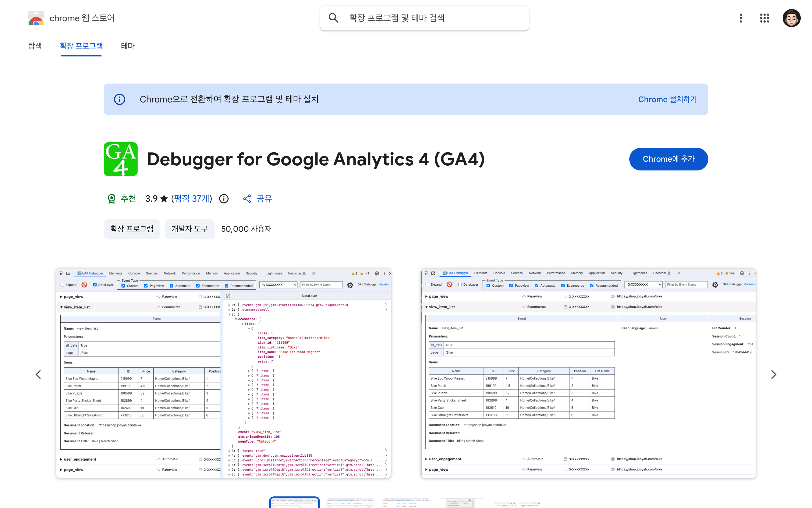Click the Chrome Web Store rainbow logo

36,18
